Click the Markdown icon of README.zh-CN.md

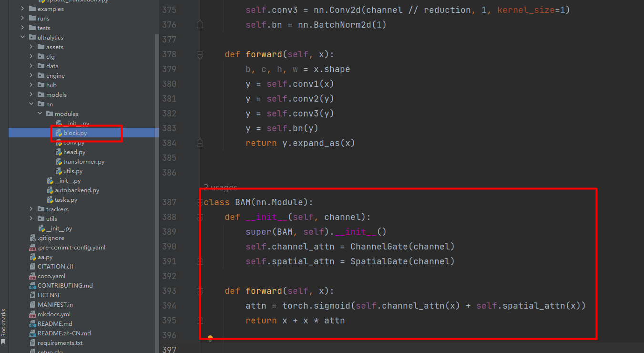tap(32, 333)
